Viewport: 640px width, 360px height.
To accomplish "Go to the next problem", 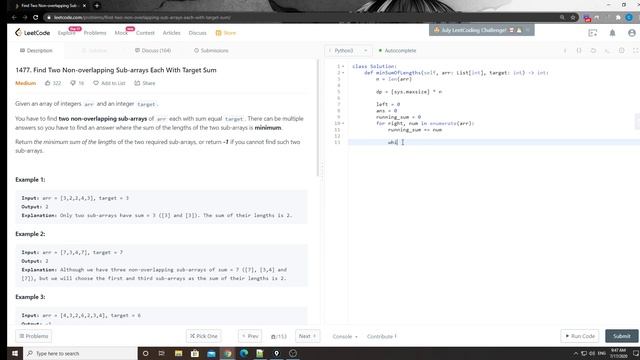I will pos(307,336).
